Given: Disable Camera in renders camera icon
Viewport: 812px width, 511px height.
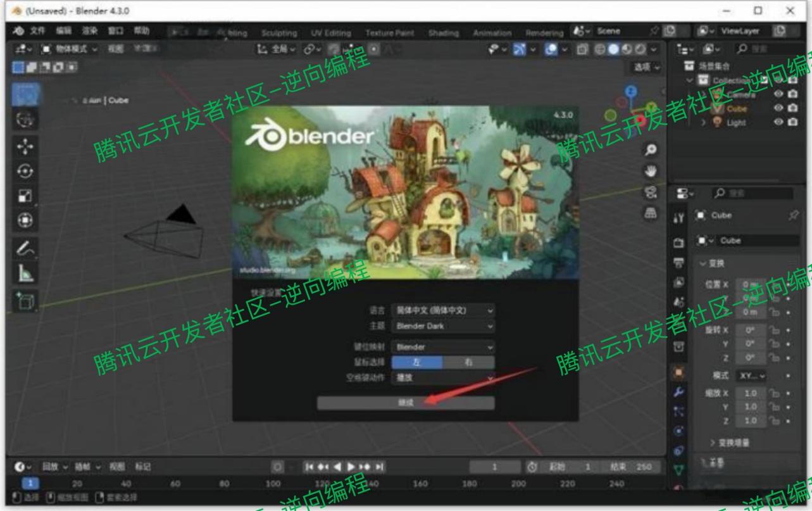Looking at the screenshot, I should point(792,94).
